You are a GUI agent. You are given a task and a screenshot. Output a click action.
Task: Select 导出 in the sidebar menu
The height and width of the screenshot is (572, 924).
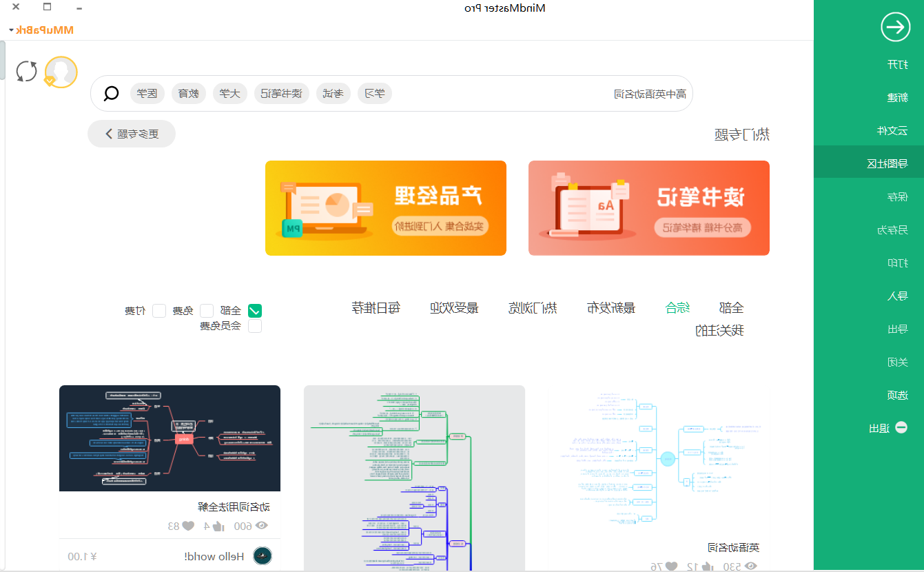pyautogui.click(x=897, y=329)
